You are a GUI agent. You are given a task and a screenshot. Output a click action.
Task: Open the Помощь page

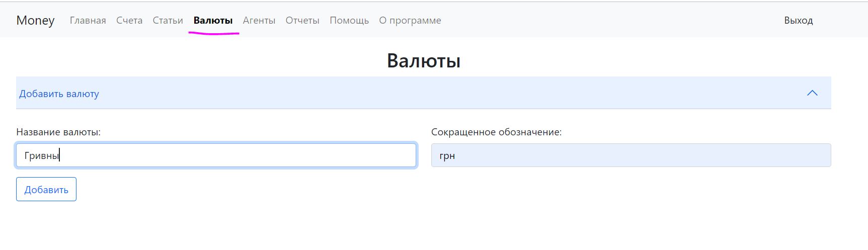(x=349, y=21)
